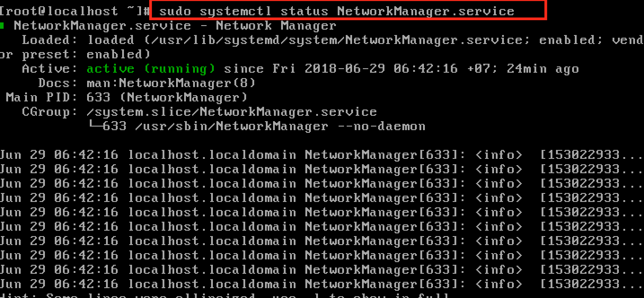Click the 'enabled; vend' truncated text on Loaded line
This screenshot has width=644, height=298.
point(591,40)
